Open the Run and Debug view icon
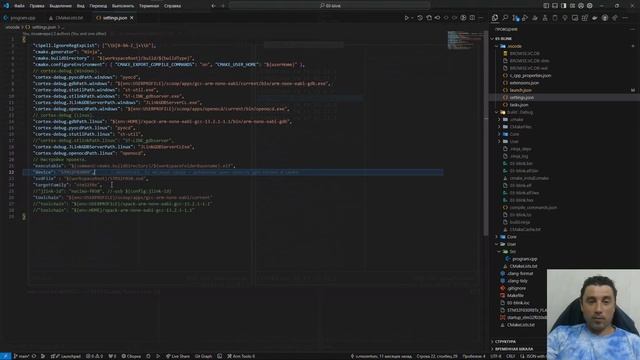Image resolution: width=640 pixels, height=360 pixels. pos(525,18)
